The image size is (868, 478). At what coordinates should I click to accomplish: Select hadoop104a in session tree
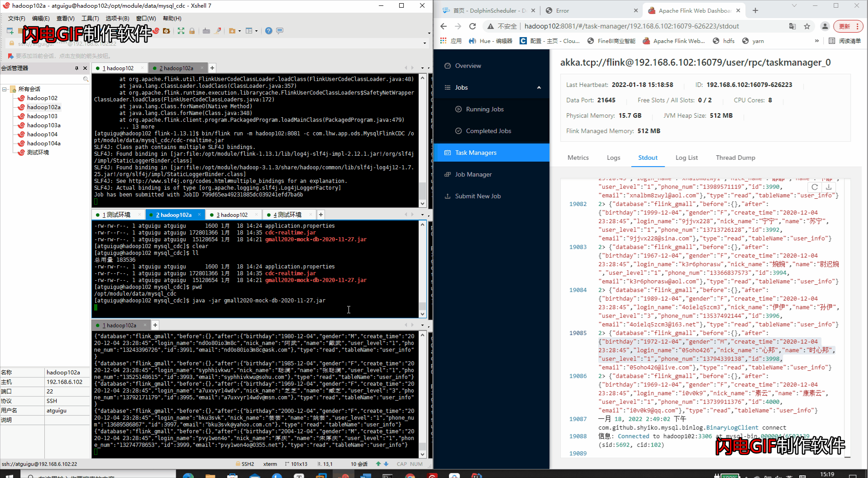(43, 143)
